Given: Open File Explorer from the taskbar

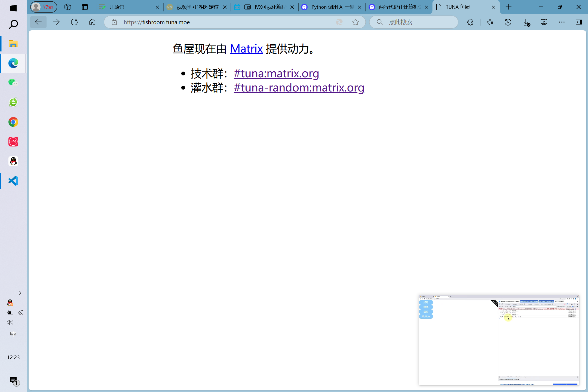Looking at the screenshot, I should 13,44.
